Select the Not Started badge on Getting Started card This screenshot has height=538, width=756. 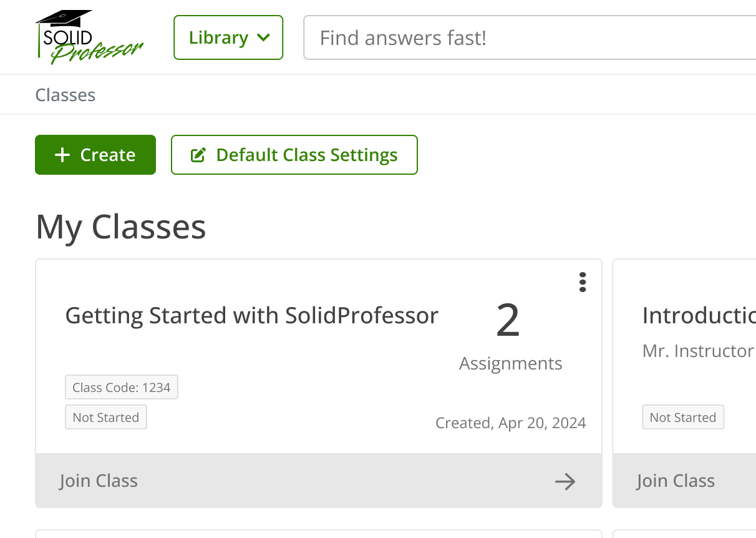coord(106,418)
